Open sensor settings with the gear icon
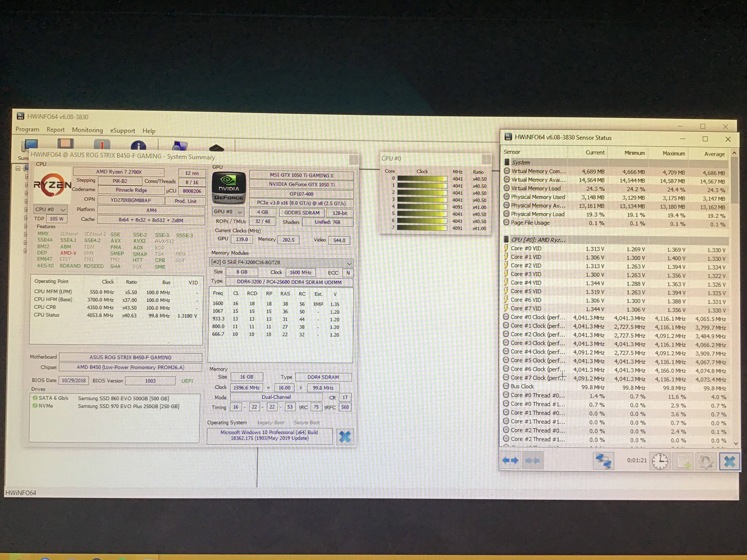Image resolution: width=747 pixels, height=560 pixels. [706, 461]
